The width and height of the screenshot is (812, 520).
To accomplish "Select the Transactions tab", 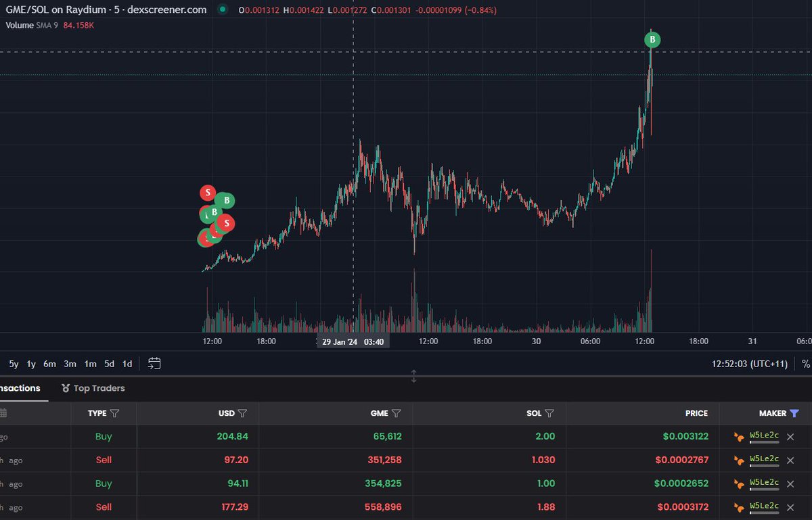I will pyautogui.click(x=20, y=388).
